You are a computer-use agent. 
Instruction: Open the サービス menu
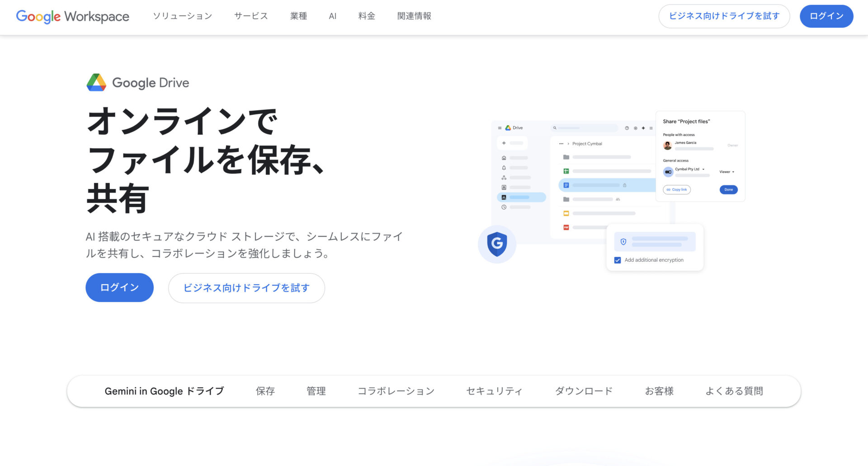click(251, 16)
